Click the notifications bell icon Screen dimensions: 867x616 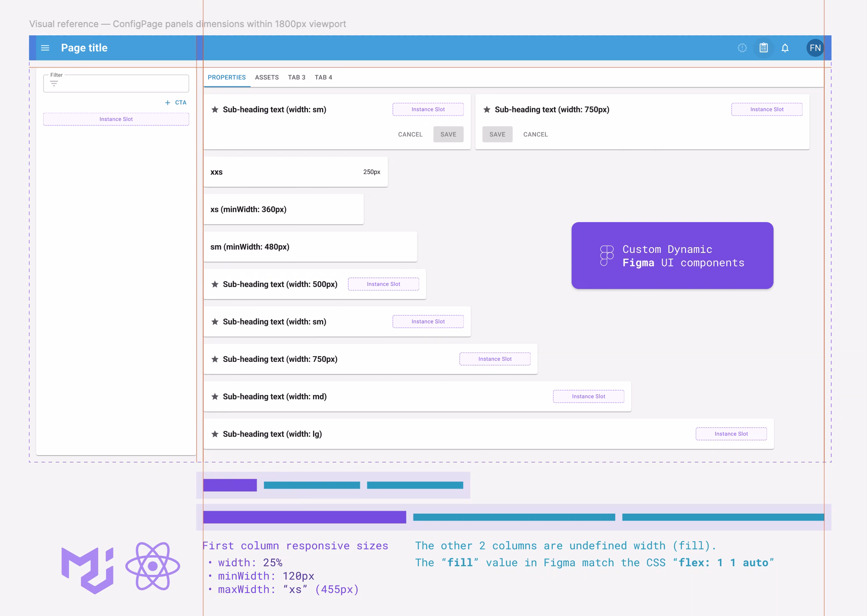point(785,48)
